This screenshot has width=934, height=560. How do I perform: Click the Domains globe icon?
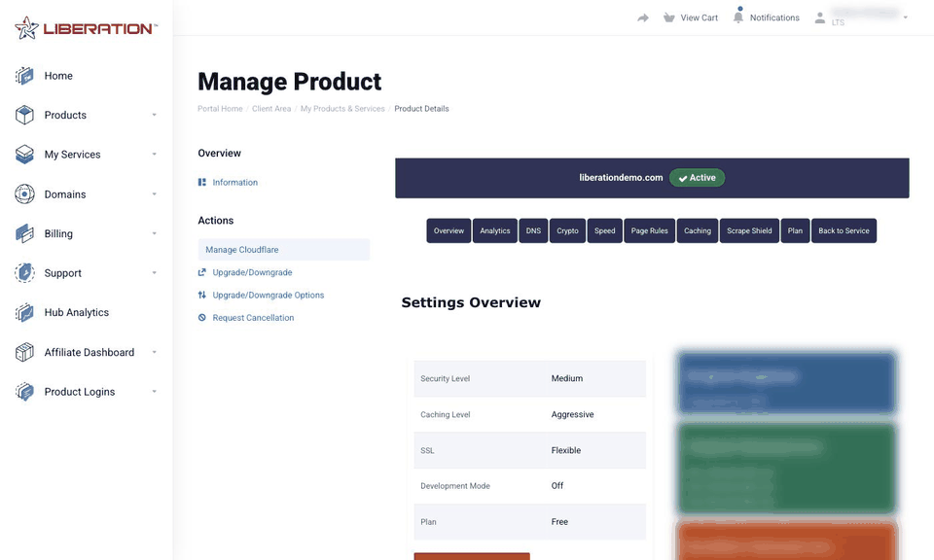pos(24,194)
